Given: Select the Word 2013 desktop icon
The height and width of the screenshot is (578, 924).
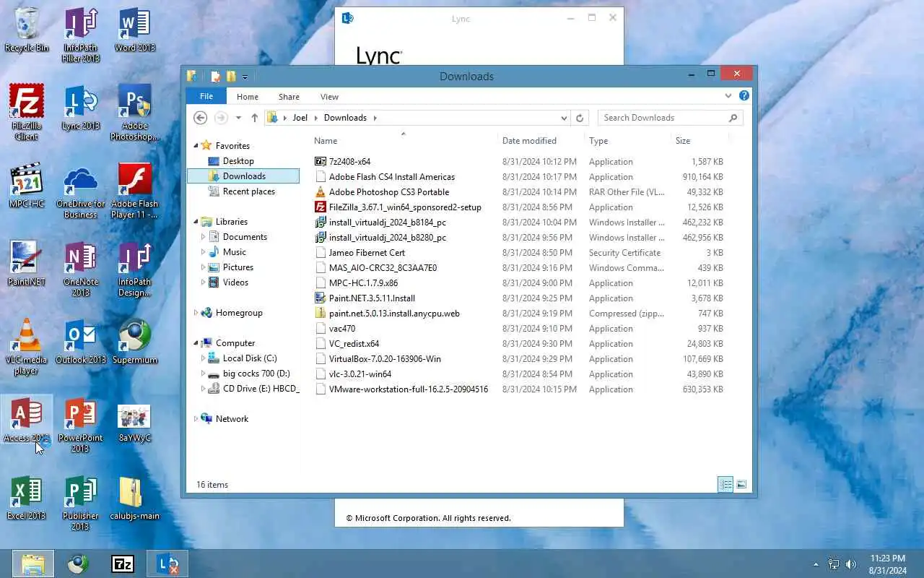Looking at the screenshot, I should click(x=134, y=30).
